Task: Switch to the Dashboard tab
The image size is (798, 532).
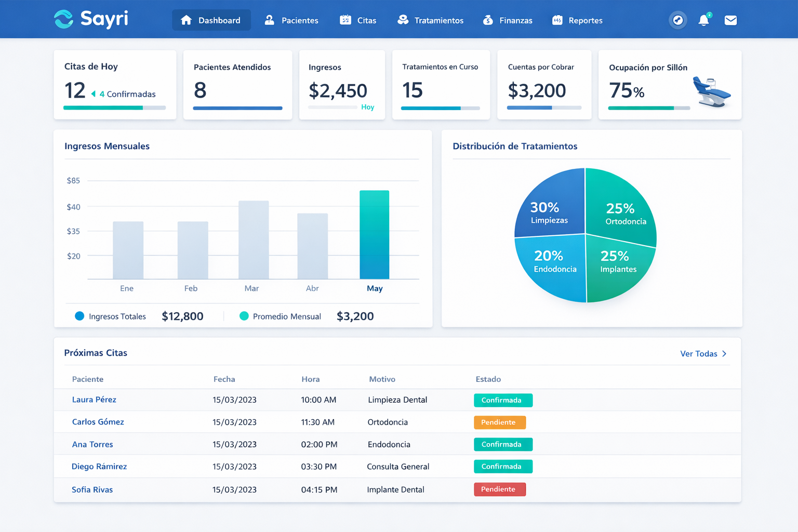Action: coord(211,20)
